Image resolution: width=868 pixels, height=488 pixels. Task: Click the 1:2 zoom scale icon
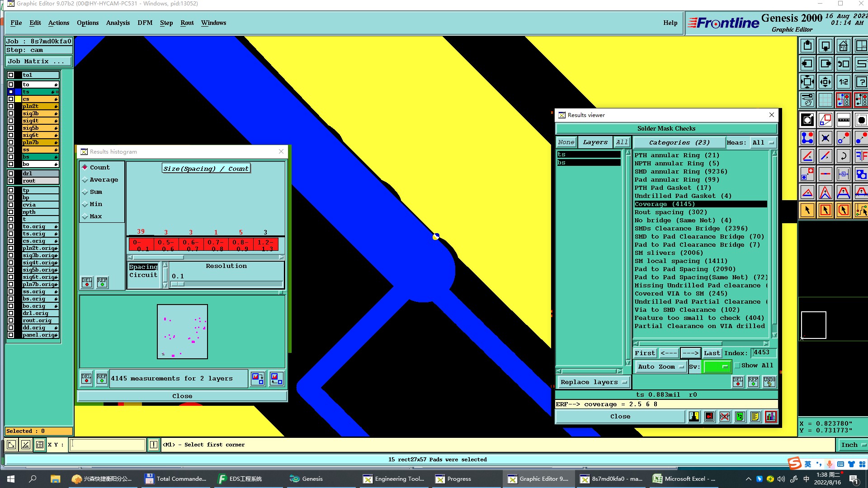[x=843, y=82]
